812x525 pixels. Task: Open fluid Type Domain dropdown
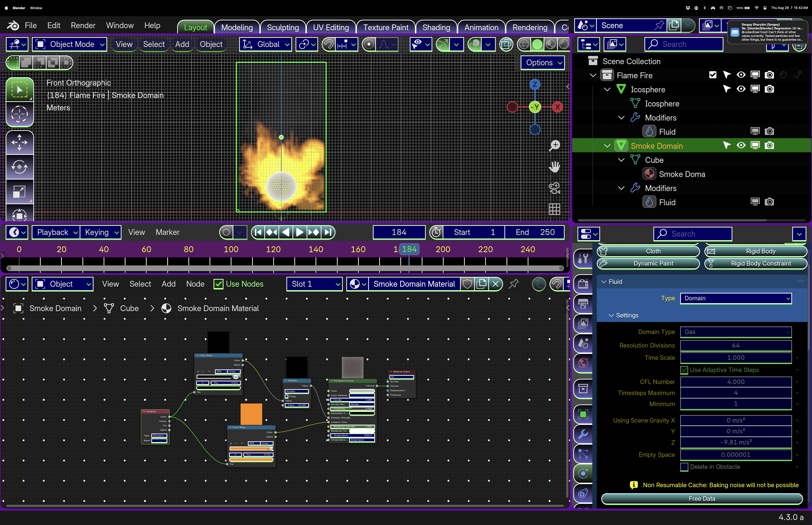tap(736, 298)
